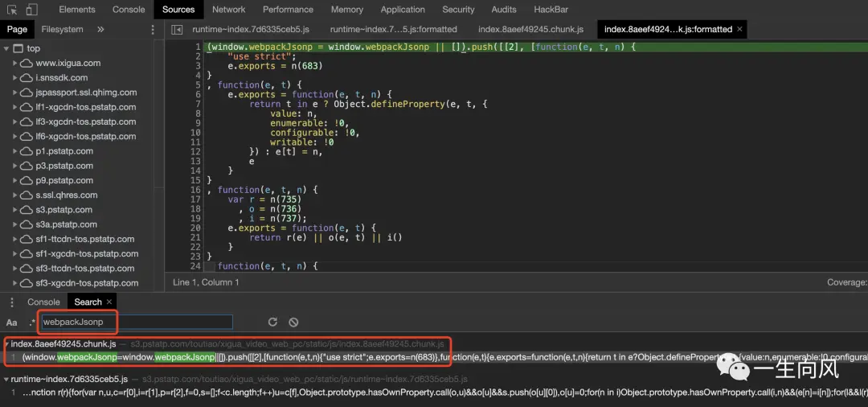Screen dimensions: 868x407
Task: Collapse the top frame tree node
Action: tap(6, 49)
